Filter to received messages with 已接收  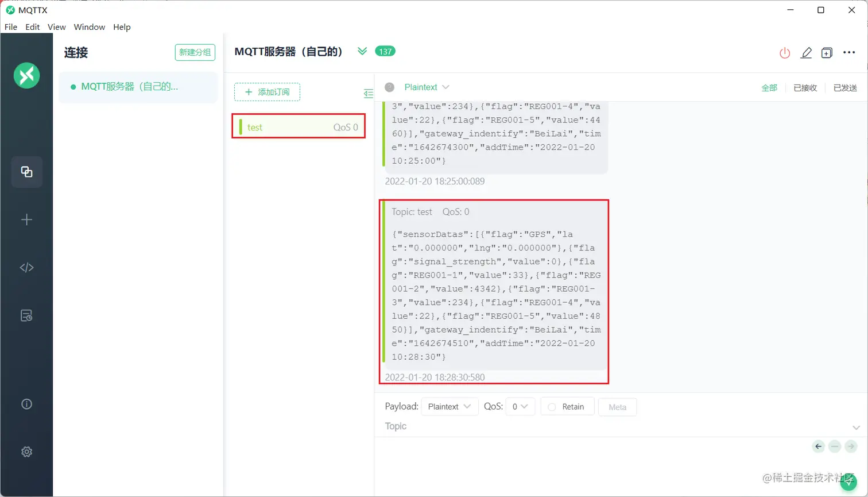(805, 88)
